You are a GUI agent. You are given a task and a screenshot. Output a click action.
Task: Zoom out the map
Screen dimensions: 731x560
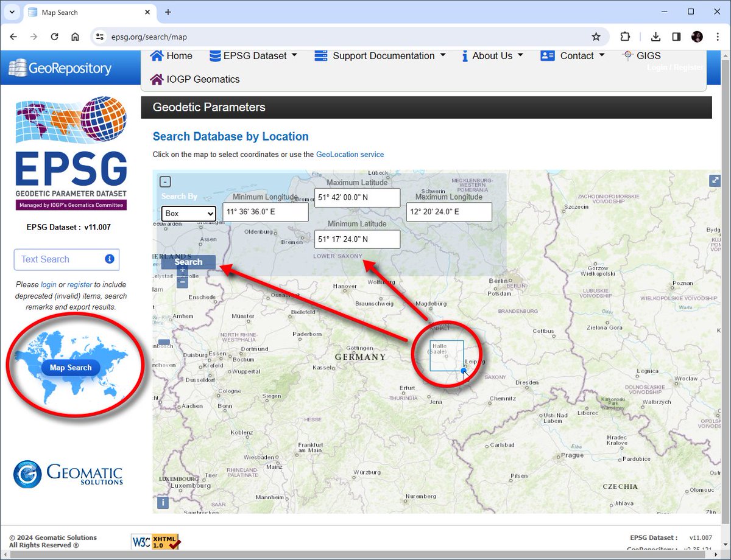[183, 282]
